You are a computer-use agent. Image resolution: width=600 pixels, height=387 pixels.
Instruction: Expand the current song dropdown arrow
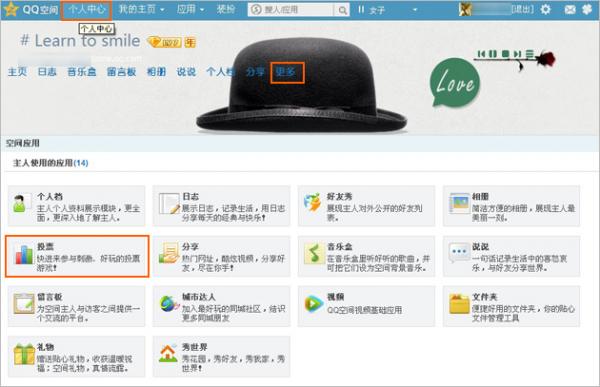(415, 10)
